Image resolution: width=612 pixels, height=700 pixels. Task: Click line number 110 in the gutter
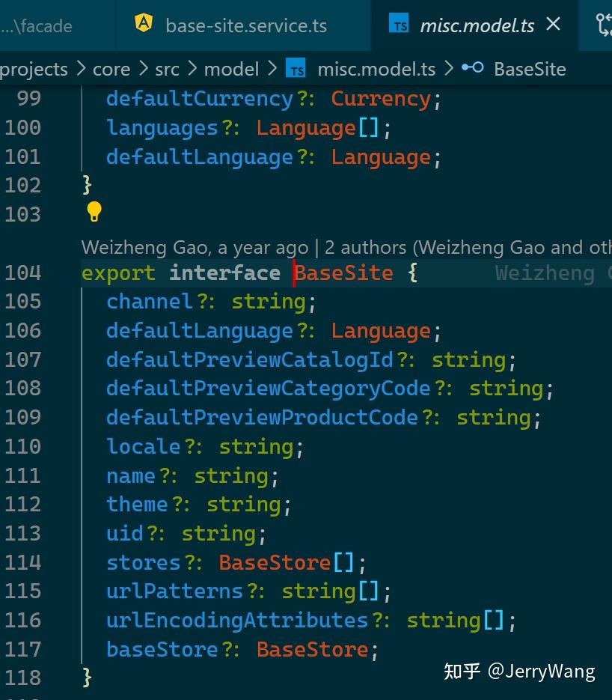[x=22, y=446]
